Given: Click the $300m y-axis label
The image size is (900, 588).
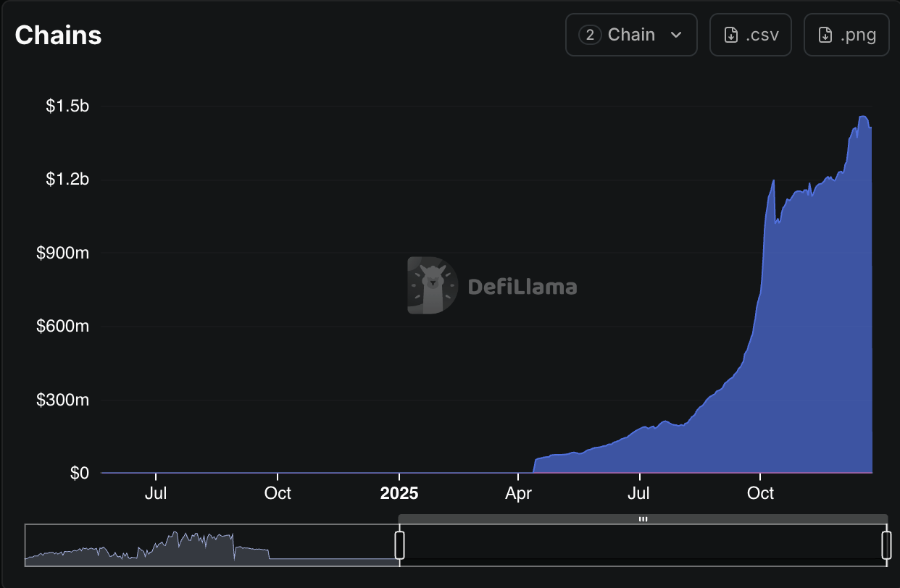Looking at the screenshot, I should click(63, 400).
